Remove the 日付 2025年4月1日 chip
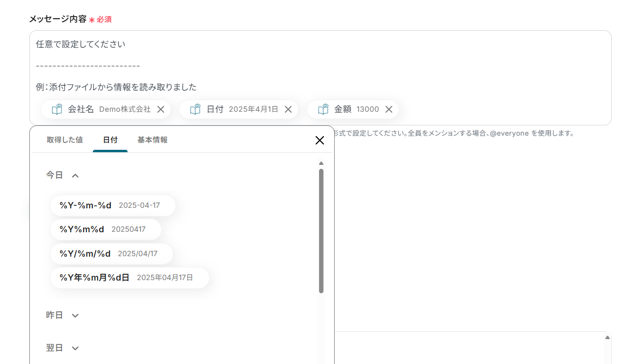Image resolution: width=642 pixels, height=364 pixels. click(288, 109)
